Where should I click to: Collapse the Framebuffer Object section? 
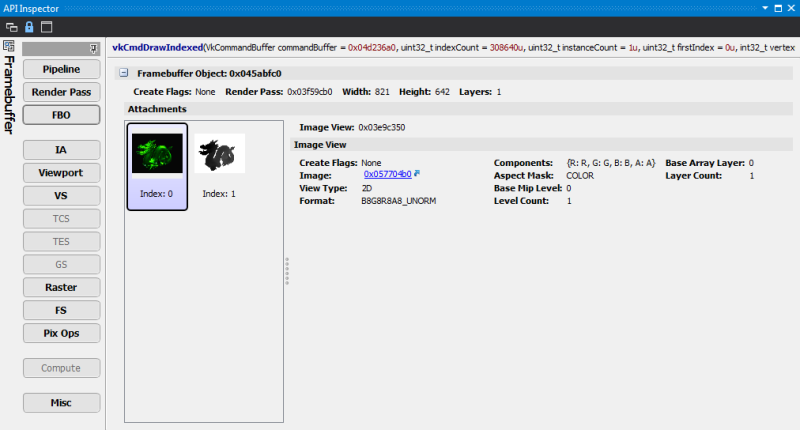coord(122,73)
